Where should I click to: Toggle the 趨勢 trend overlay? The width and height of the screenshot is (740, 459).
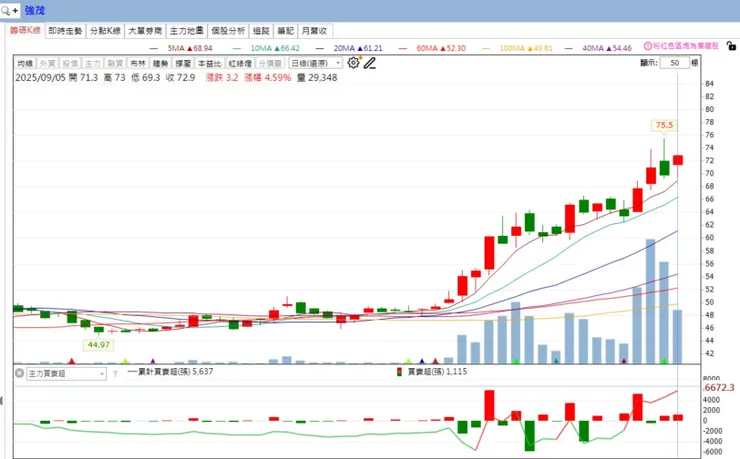(160, 63)
